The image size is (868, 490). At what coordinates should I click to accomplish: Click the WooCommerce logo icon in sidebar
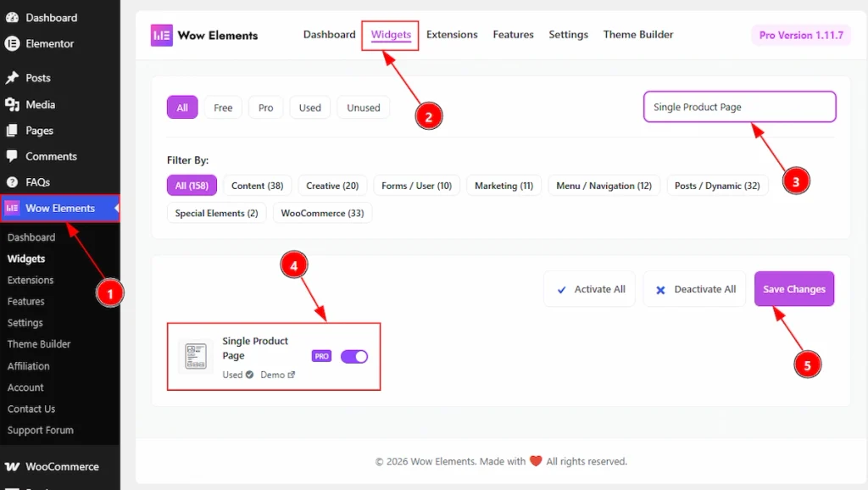tap(12, 467)
